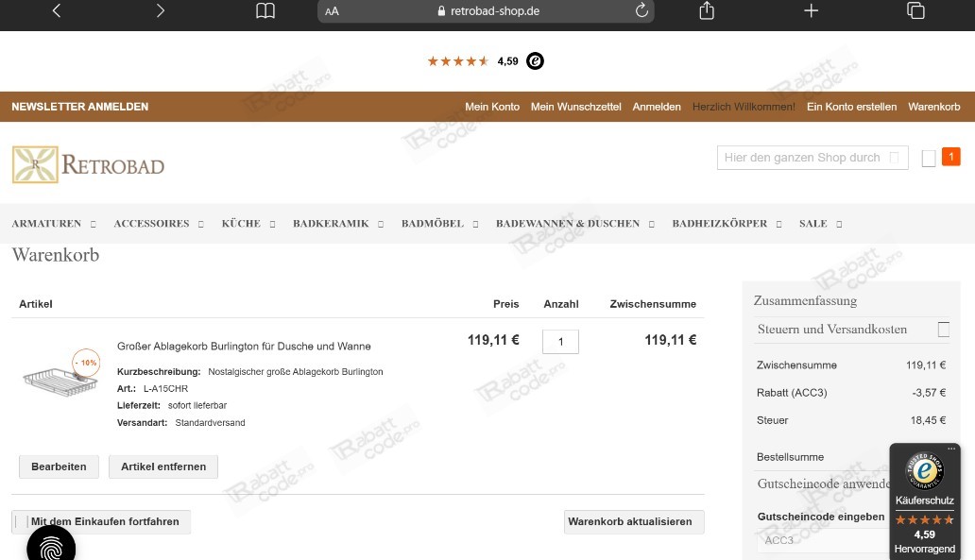This screenshot has height=560, width=975.
Task: Open Mein Wunschzettel link
Action: tap(575, 107)
